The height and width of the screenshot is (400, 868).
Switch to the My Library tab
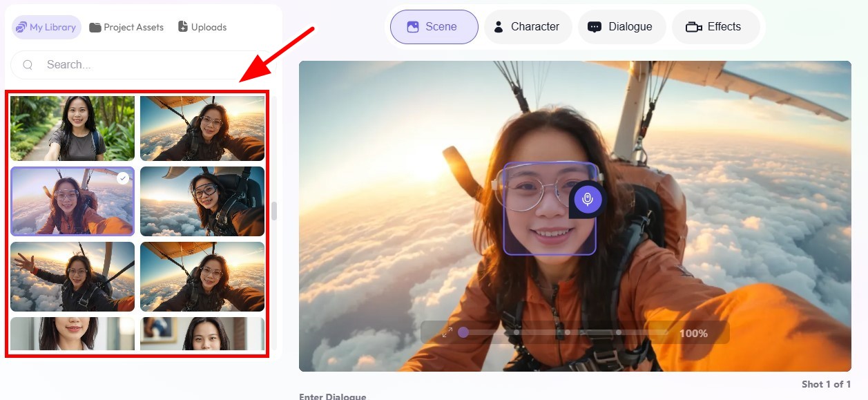(x=46, y=28)
